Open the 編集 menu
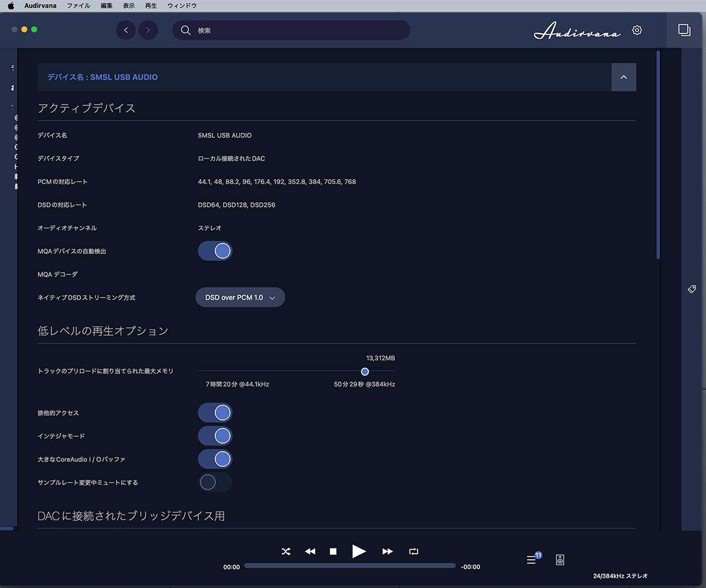The height and width of the screenshot is (588, 706). click(x=106, y=5)
